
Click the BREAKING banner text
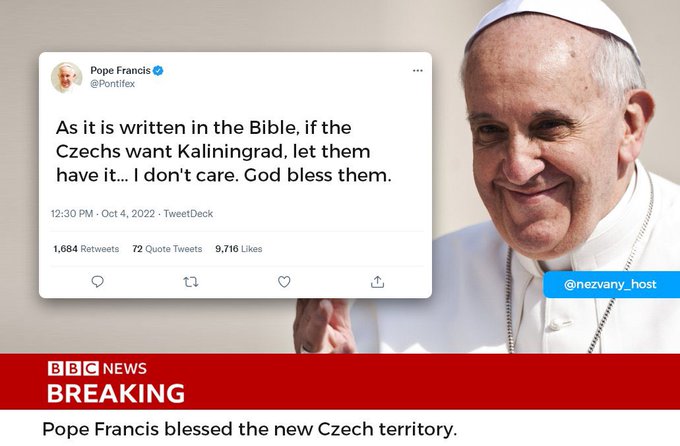coord(116,394)
